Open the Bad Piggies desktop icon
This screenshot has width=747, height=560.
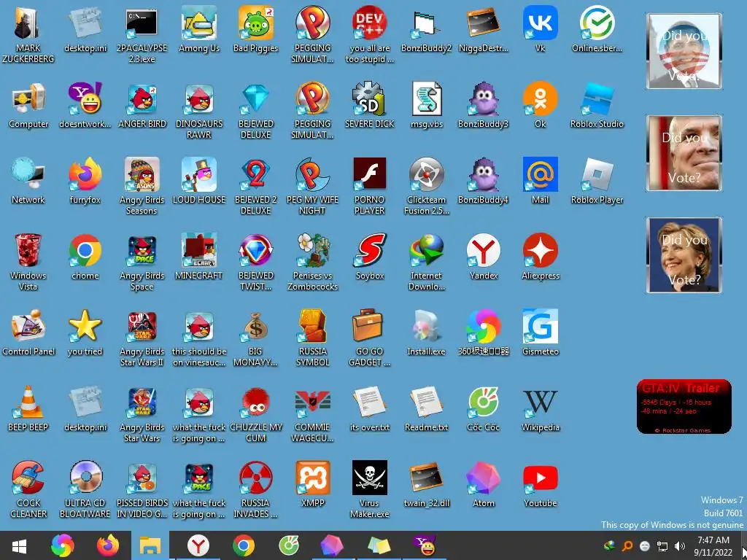(256, 29)
